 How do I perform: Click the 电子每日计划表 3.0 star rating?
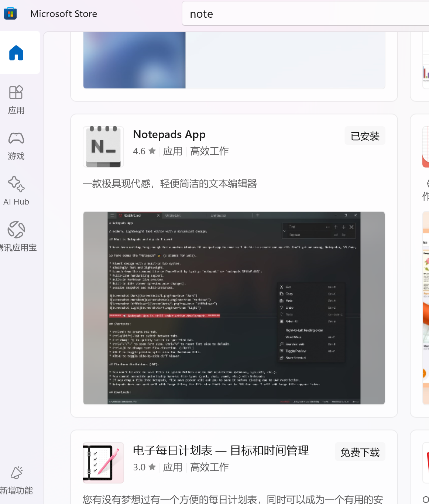144,467
